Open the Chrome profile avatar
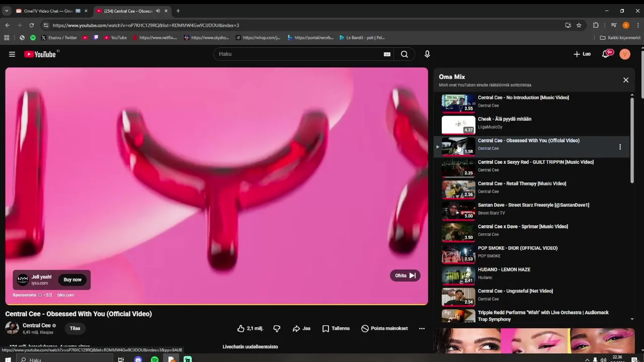This screenshot has height=362, width=644. [626, 25]
